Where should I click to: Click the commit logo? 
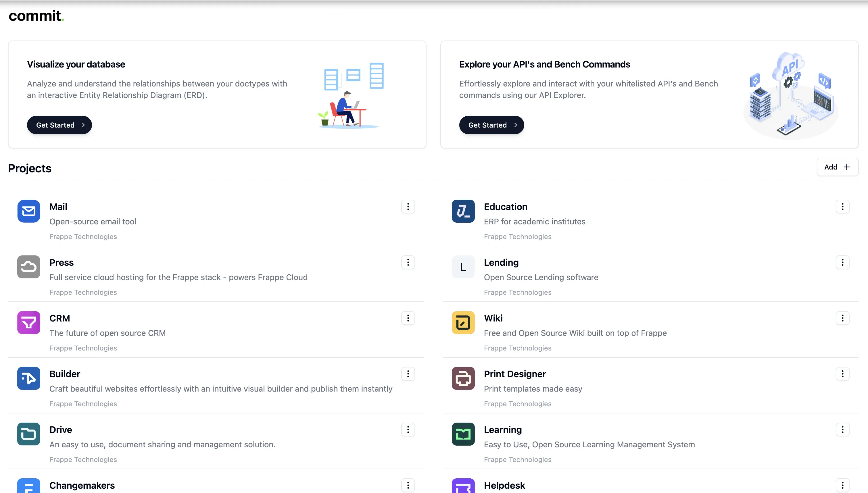36,16
